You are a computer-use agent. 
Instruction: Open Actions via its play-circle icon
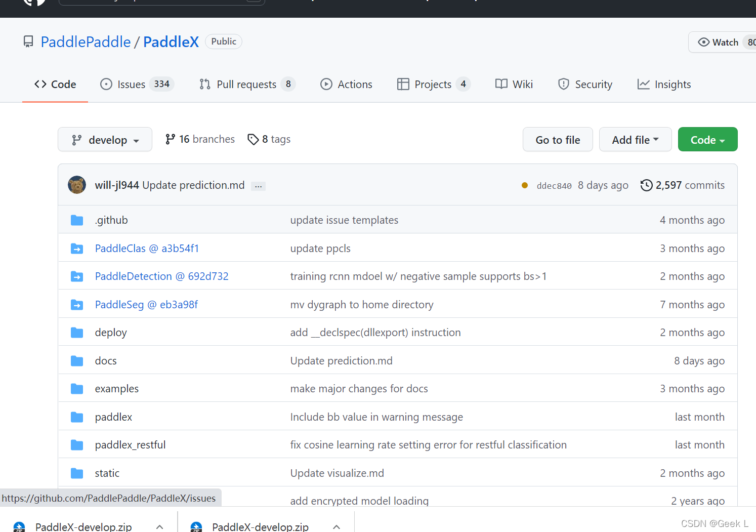click(x=327, y=84)
